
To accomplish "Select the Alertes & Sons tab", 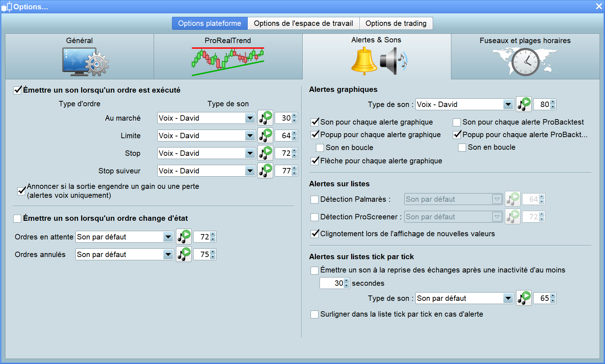I will coord(377,56).
